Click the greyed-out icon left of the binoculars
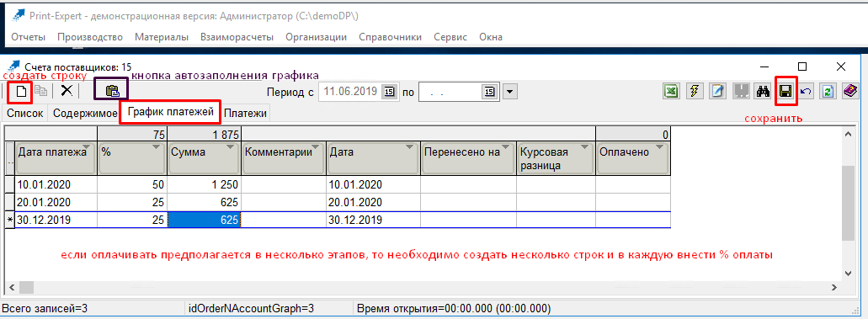The width and height of the screenshot is (868, 319). pyautogui.click(x=741, y=92)
